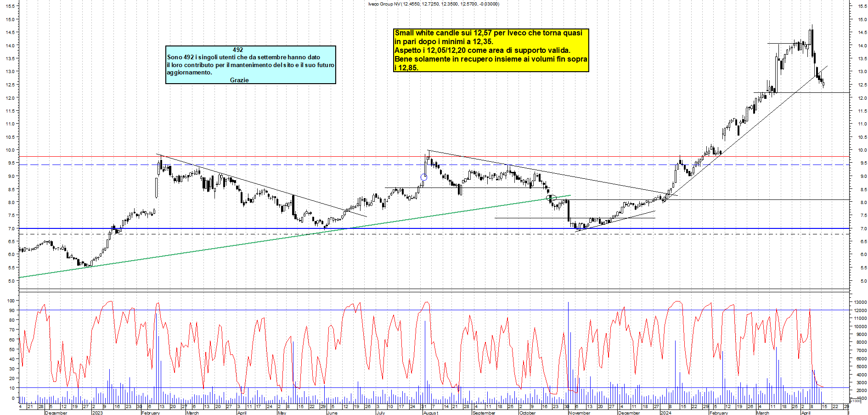The image size is (868, 415).
Task: Click 6.5 on the left price axis
Action: [x=11, y=241]
